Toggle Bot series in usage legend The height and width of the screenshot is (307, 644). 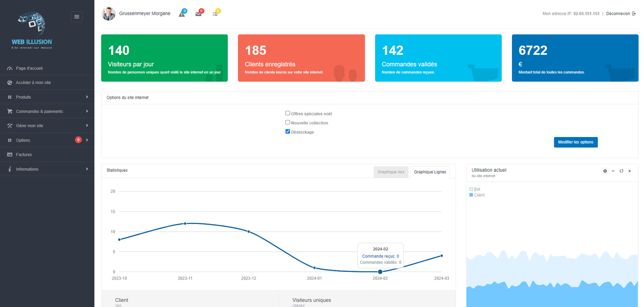pyautogui.click(x=471, y=189)
